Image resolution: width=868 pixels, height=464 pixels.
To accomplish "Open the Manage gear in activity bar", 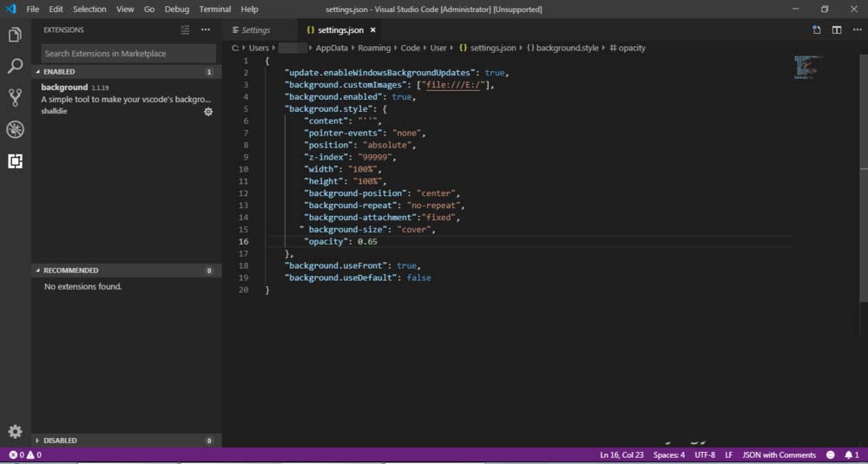I will (15, 431).
